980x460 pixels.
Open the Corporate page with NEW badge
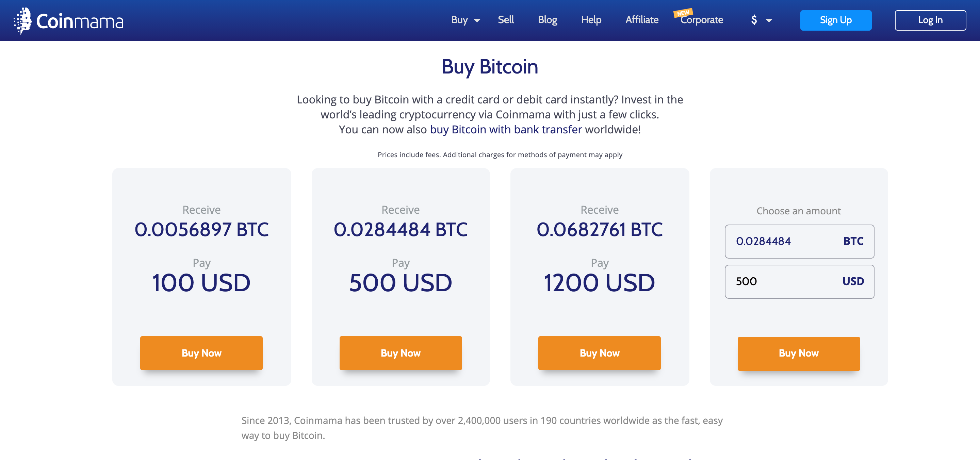pos(702,20)
